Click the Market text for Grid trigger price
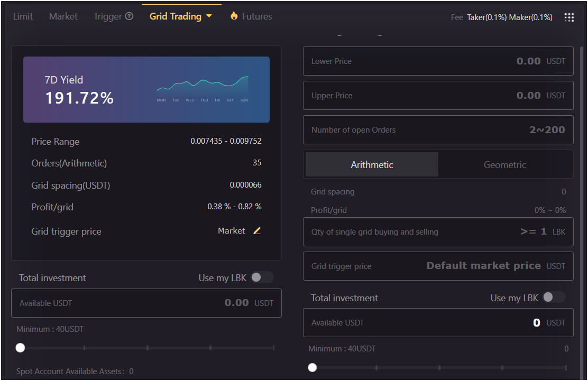This screenshot has height=381, width=588. [x=231, y=231]
